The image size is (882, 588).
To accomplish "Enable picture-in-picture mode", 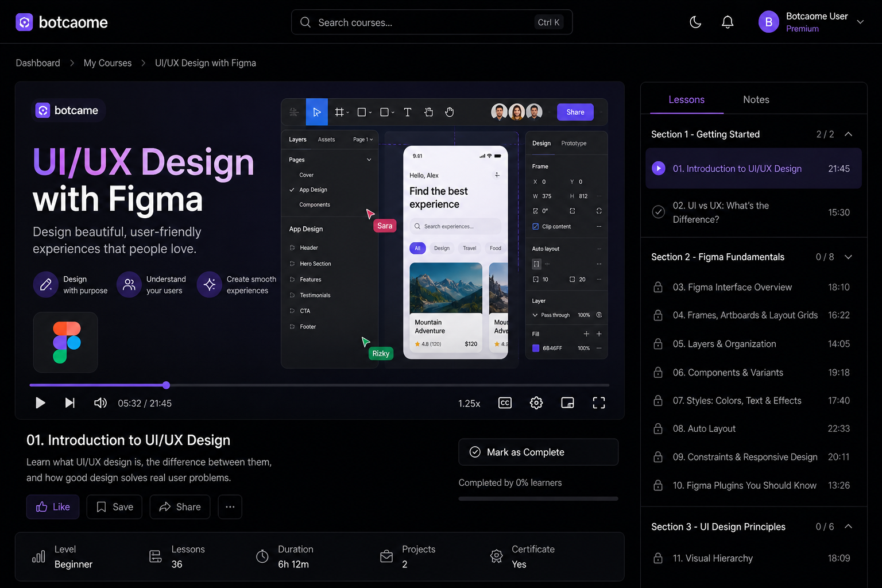I will point(568,403).
